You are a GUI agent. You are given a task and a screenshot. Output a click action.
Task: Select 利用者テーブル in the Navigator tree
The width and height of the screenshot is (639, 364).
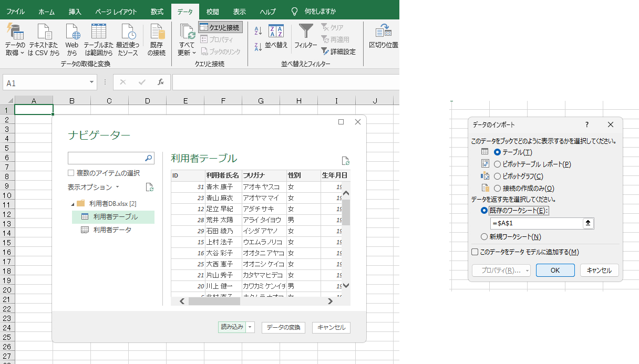click(x=113, y=217)
